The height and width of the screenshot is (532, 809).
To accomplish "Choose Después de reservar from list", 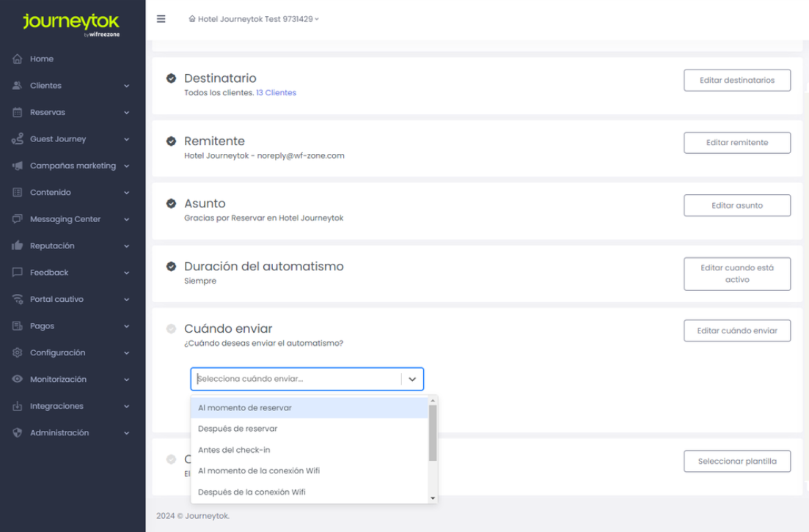I will pos(238,429).
